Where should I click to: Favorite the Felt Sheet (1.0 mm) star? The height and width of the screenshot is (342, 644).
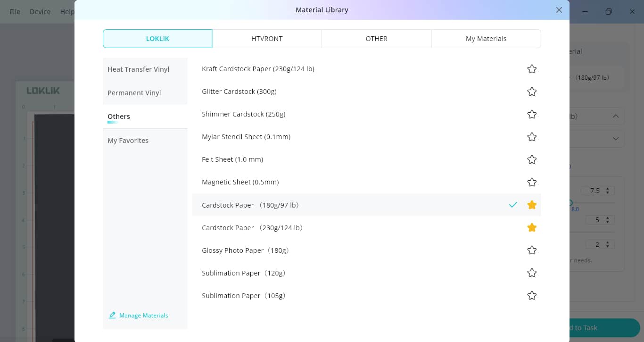(x=532, y=159)
